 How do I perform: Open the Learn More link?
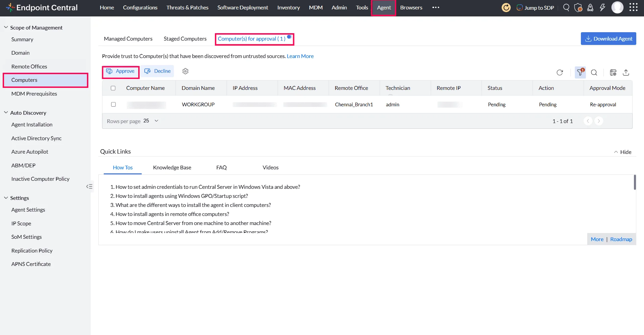(300, 56)
